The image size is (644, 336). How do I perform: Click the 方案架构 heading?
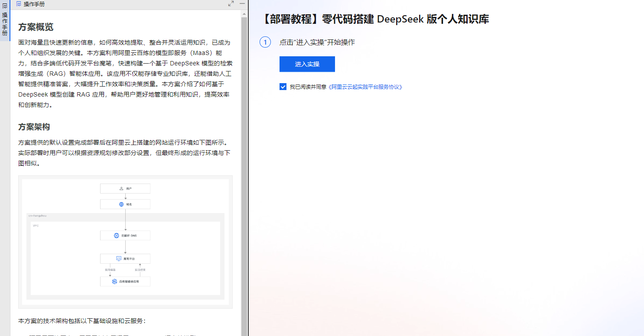[x=34, y=127]
